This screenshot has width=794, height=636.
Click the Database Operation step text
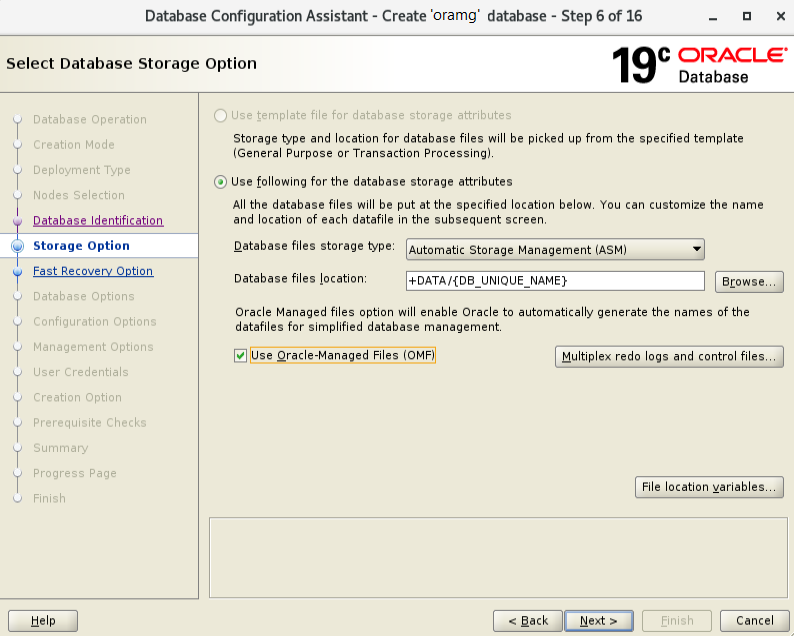tap(90, 120)
